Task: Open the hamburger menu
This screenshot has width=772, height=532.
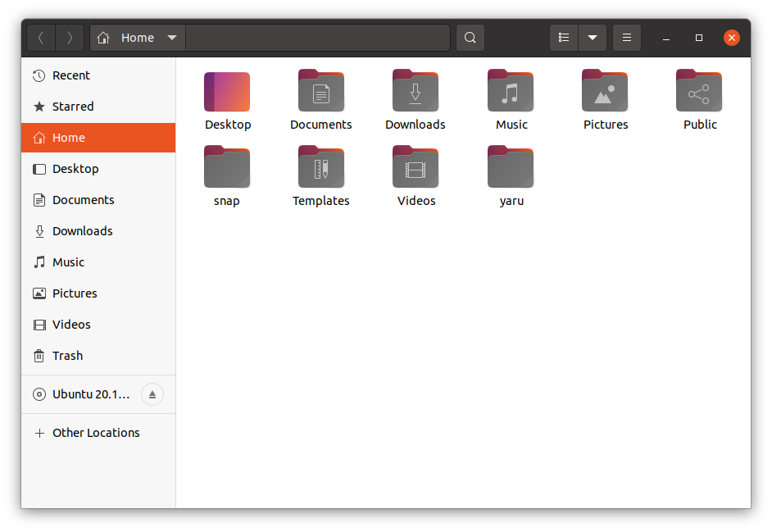Action: click(x=627, y=38)
